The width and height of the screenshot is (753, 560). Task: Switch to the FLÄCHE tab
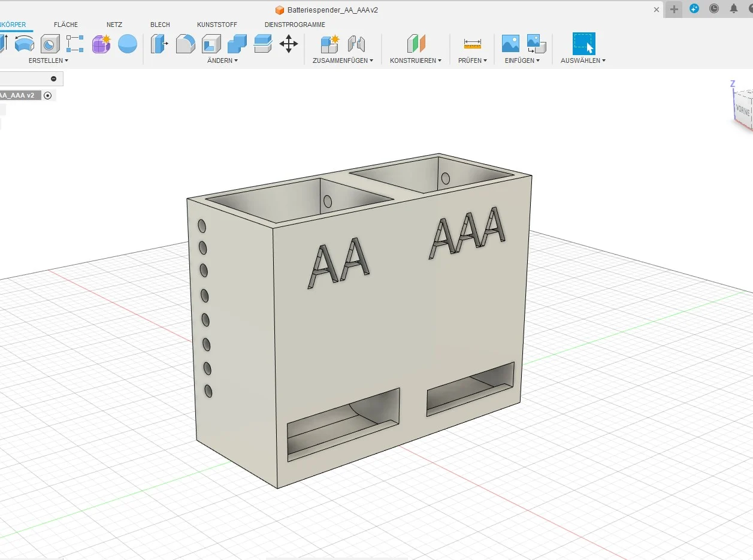pyautogui.click(x=66, y=25)
